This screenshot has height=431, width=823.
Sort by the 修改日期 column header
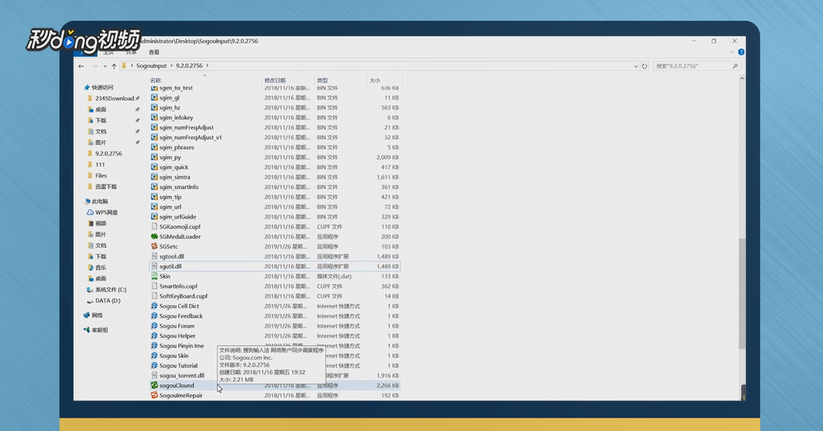coord(275,80)
